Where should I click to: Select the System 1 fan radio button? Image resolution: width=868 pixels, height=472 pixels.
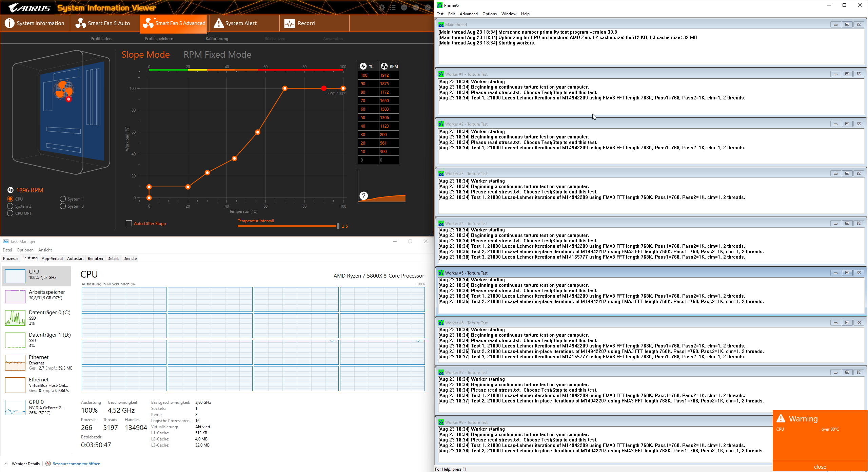(x=63, y=199)
